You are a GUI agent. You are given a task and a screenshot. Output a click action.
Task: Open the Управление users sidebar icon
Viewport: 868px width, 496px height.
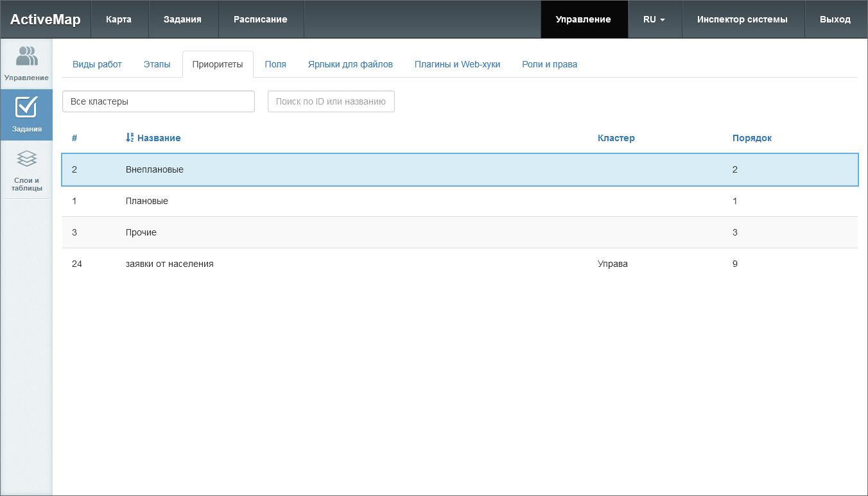(x=26, y=57)
